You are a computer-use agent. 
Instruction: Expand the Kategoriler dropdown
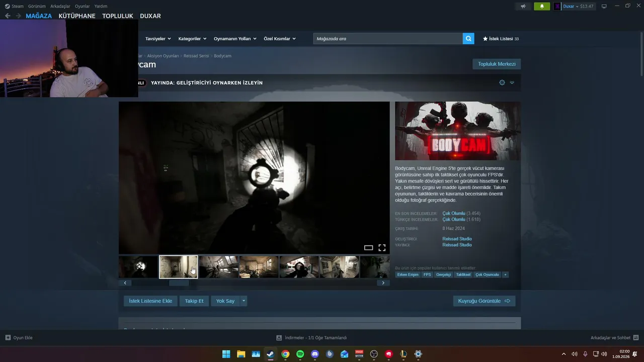pos(192,39)
